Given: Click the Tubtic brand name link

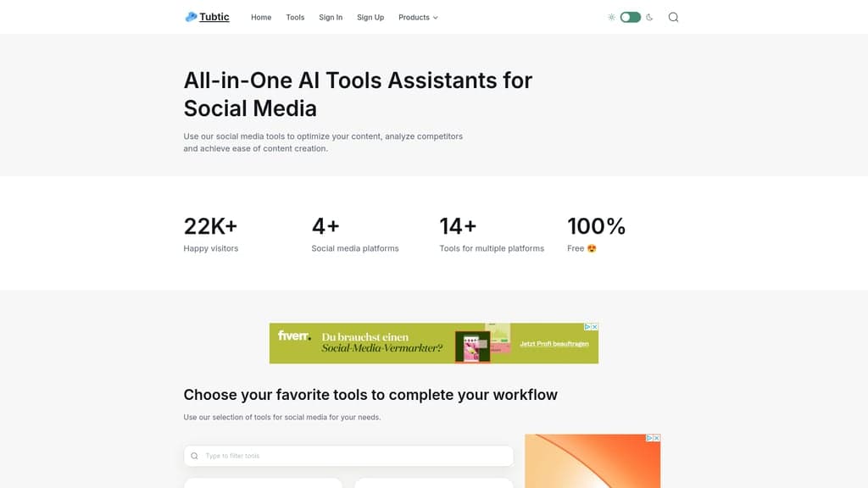Looking at the screenshot, I should pyautogui.click(x=214, y=17).
